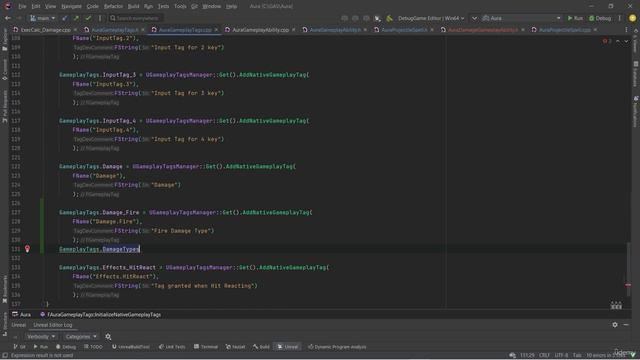The height and width of the screenshot is (360, 640).
Task: Click the Aura breadcrumb item
Action: pos(22,315)
